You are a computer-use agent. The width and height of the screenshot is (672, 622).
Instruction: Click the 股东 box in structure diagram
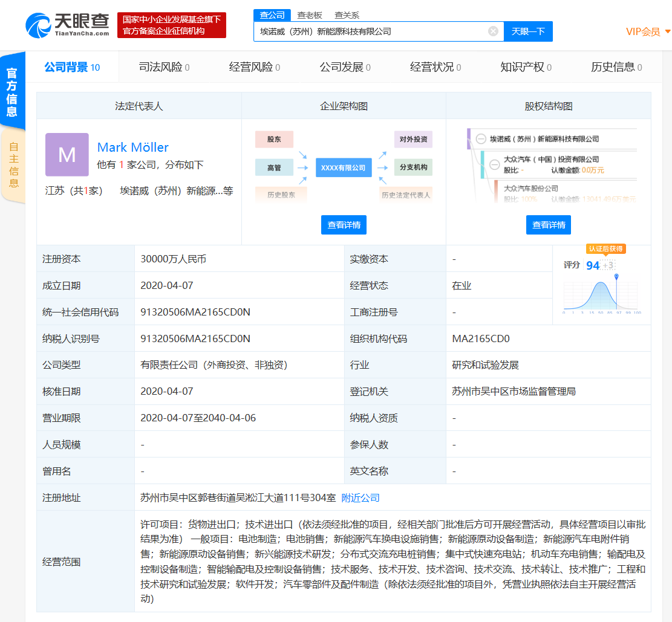tap(274, 139)
